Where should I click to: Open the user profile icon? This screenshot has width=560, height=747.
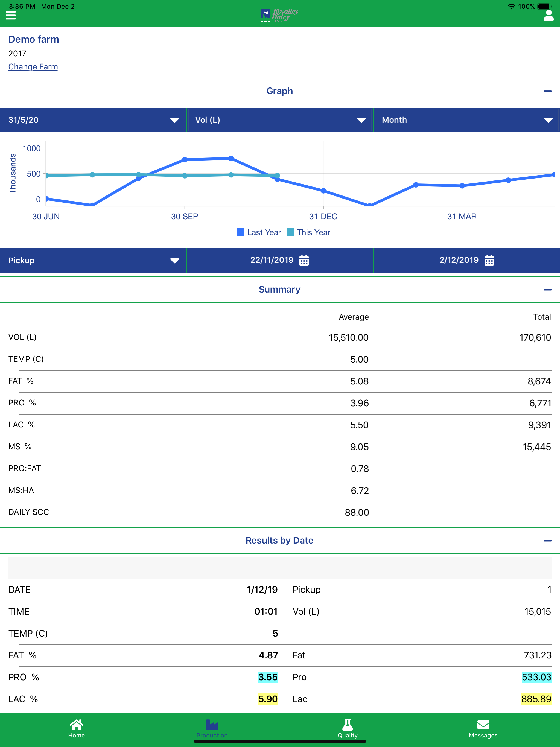pos(549,16)
